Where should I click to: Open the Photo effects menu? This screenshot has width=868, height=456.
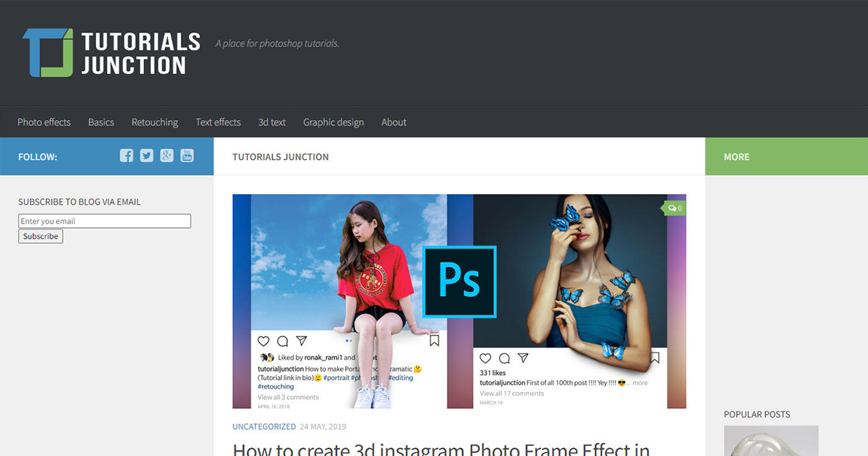pos(43,122)
